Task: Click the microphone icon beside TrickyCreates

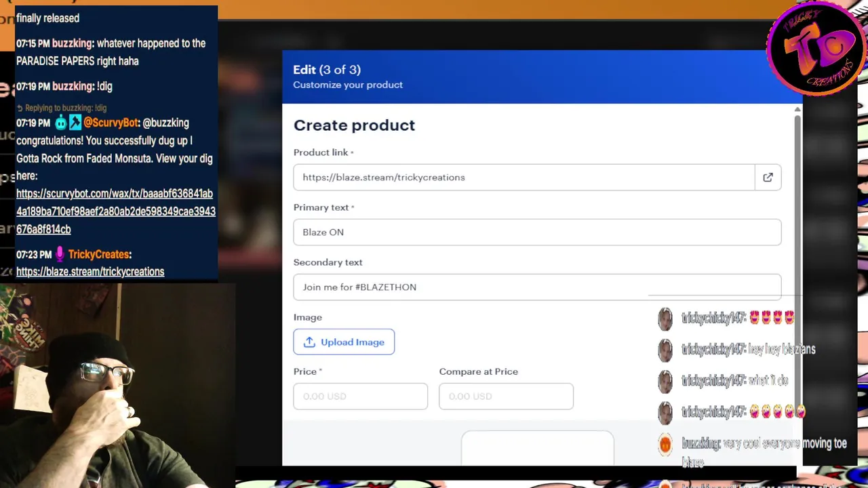Action: coord(60,254)
